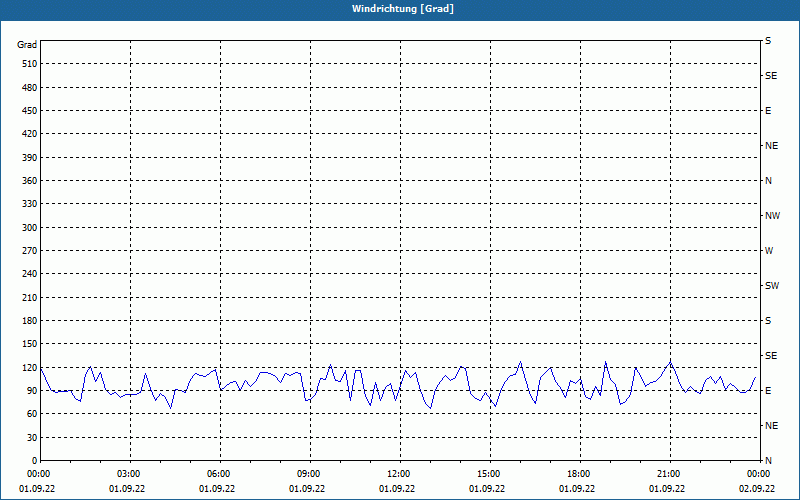
Task: Click the '02.09.22' date label
Action: point(757,489)
